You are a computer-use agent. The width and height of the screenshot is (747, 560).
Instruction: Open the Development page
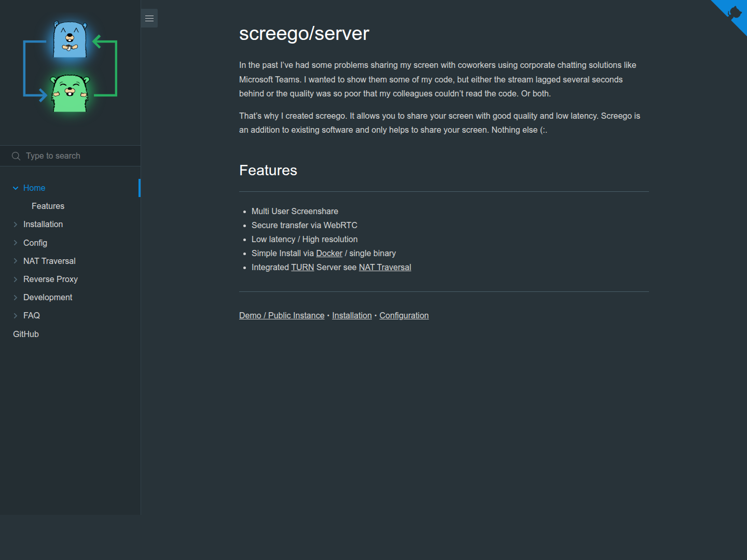pyautogui.click(x=48, y=297)
